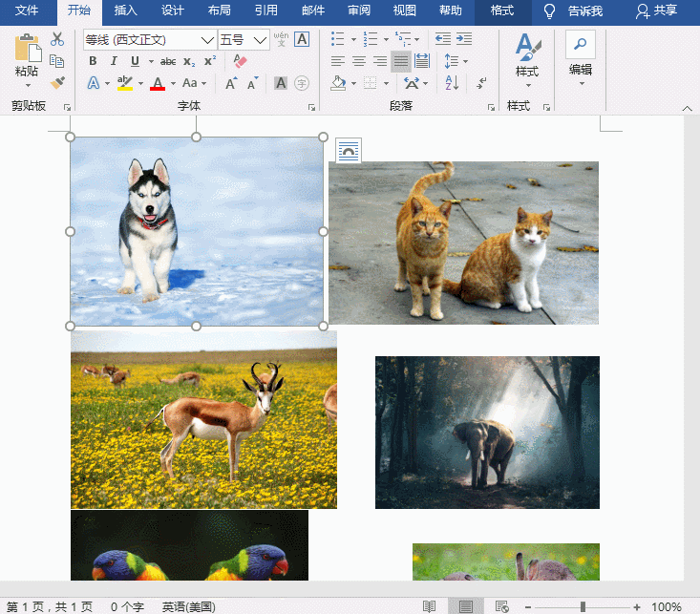Open paragraph dialog launcher

click(x=491, y=108)
